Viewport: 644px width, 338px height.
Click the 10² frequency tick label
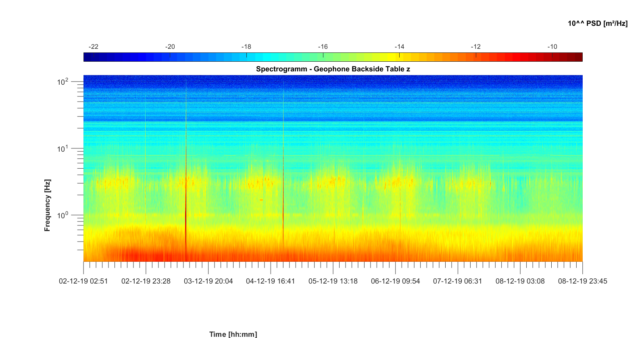pos(63,82)
